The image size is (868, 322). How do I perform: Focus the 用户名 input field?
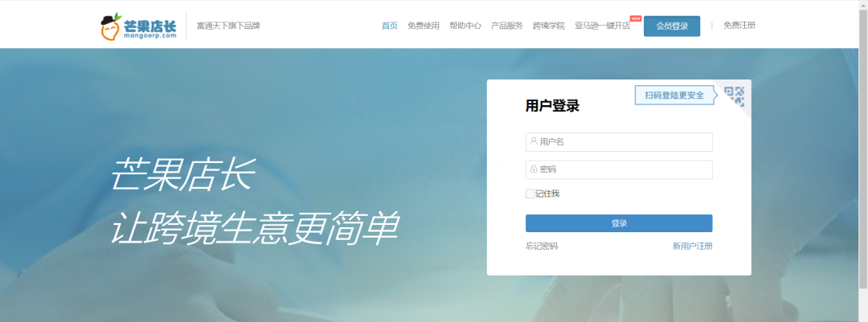619,141
